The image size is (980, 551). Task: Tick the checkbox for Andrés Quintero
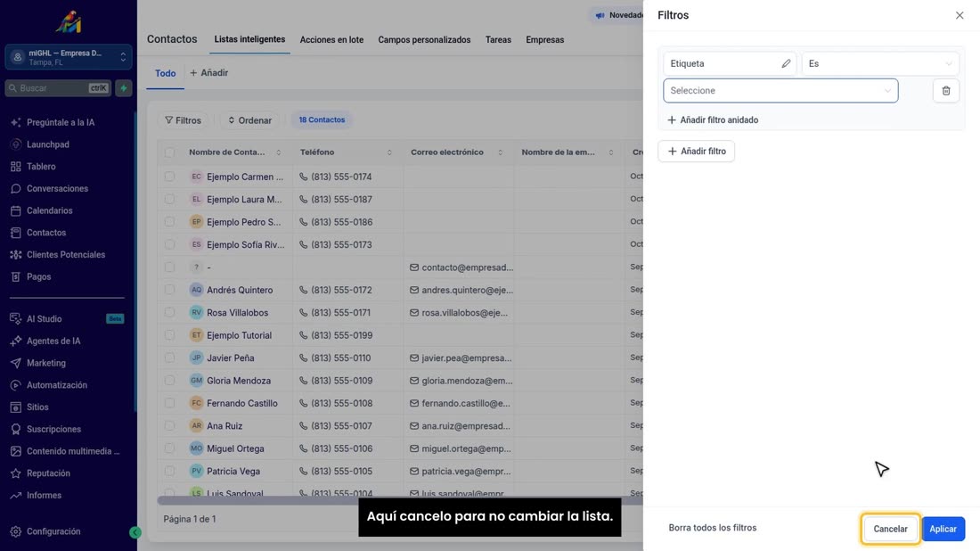pyautogui.click(x=169, y=290)
